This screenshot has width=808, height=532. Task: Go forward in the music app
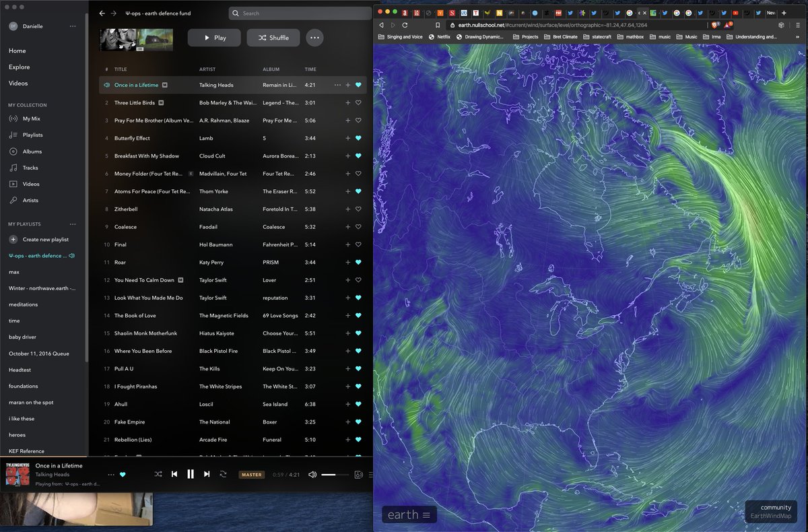click(114, 13)
